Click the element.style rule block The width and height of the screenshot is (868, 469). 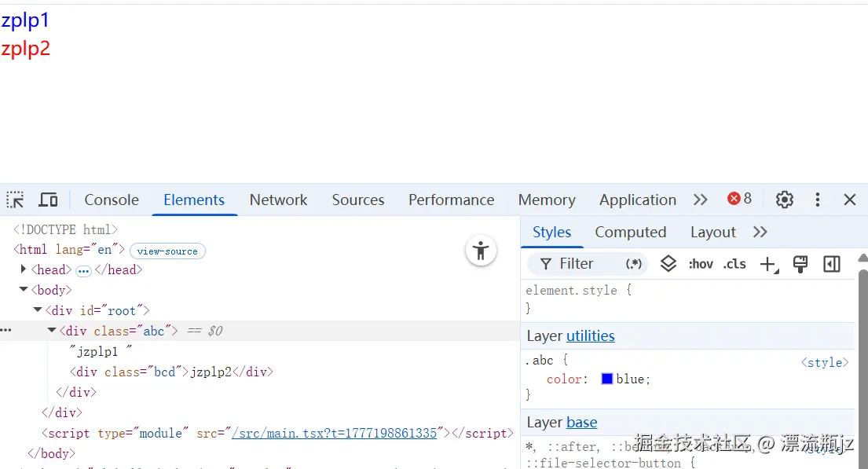pyautogui.click(x=688, y=299)
